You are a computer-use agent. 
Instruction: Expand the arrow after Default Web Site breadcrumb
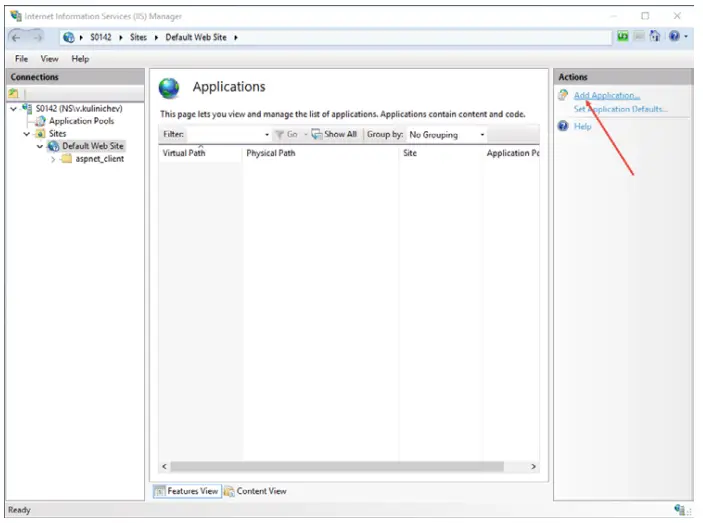tap(235, 38)
